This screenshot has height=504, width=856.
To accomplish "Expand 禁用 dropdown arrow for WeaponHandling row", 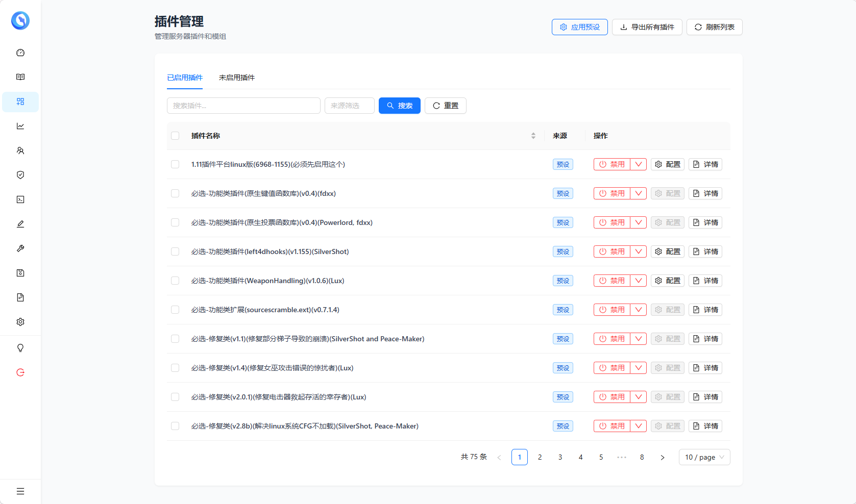I will coord(639,281).
